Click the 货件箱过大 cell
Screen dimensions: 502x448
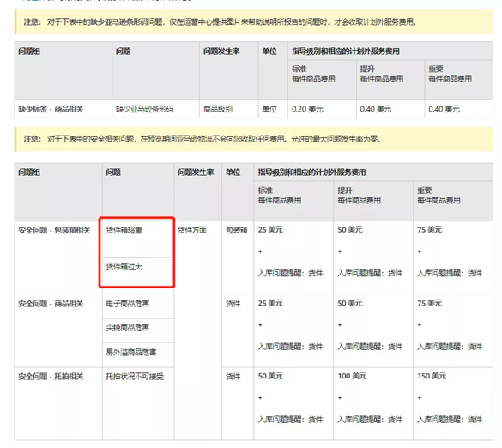point(138,272)
